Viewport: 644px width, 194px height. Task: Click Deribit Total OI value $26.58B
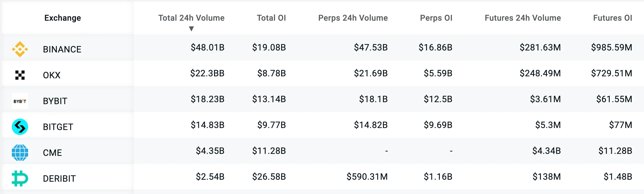(x=269, y=177)
